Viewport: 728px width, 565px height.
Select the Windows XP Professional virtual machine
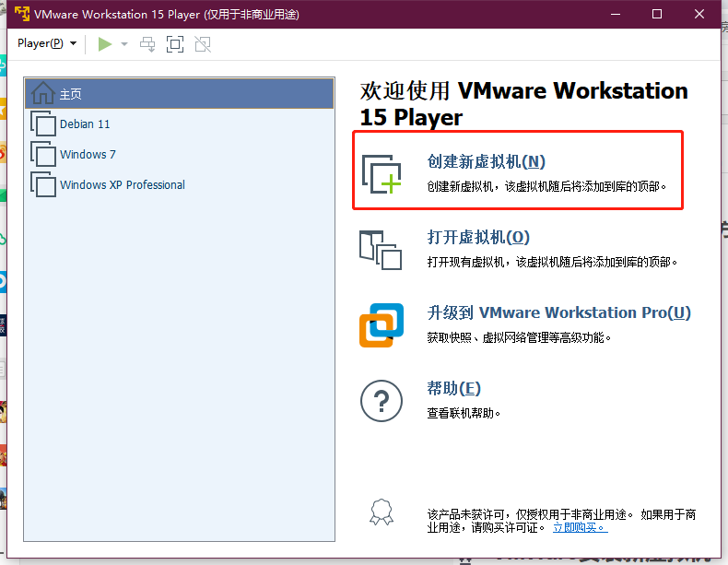pos(179,184)
